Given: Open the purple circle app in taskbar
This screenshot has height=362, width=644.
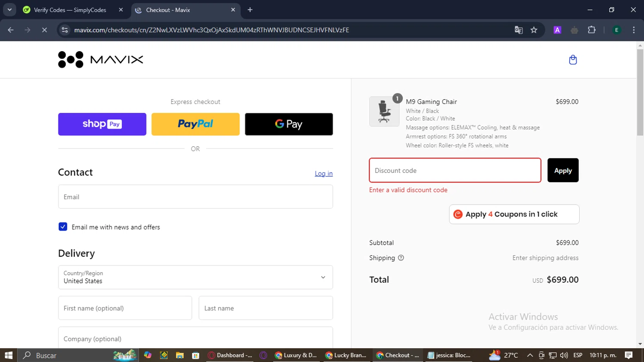Looking at the screenshot, I should point(264,355).
